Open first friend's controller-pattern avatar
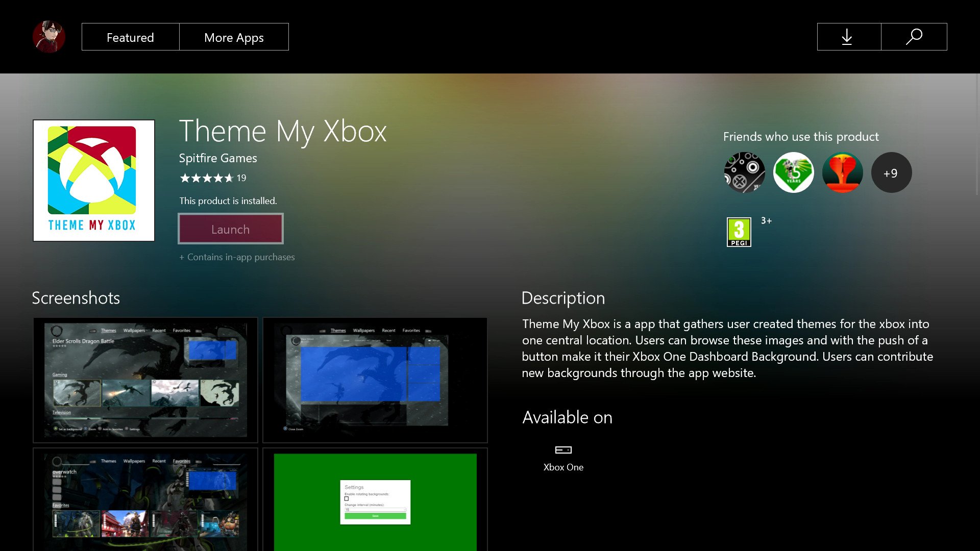980x551 pixels. click(744, 172)
